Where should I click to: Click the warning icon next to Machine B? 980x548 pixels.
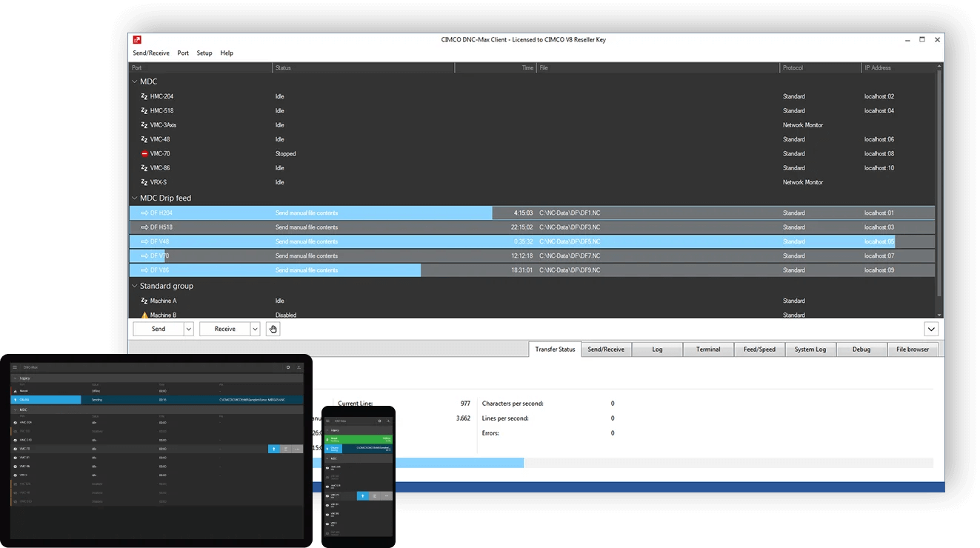[x=144, y=315]
